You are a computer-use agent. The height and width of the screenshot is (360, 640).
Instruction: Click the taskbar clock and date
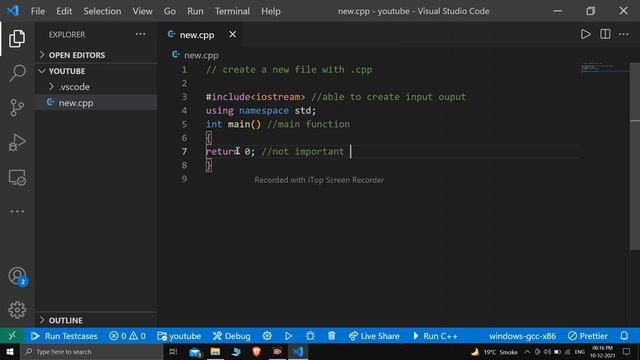coord(602,352)
